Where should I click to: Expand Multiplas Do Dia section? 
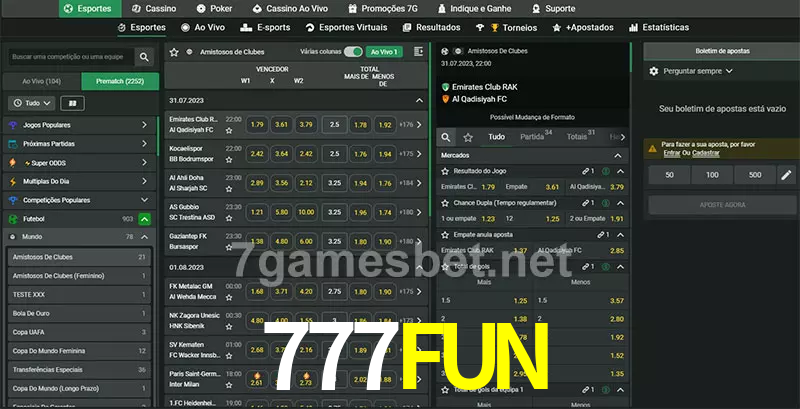click(x=144, y=182)
